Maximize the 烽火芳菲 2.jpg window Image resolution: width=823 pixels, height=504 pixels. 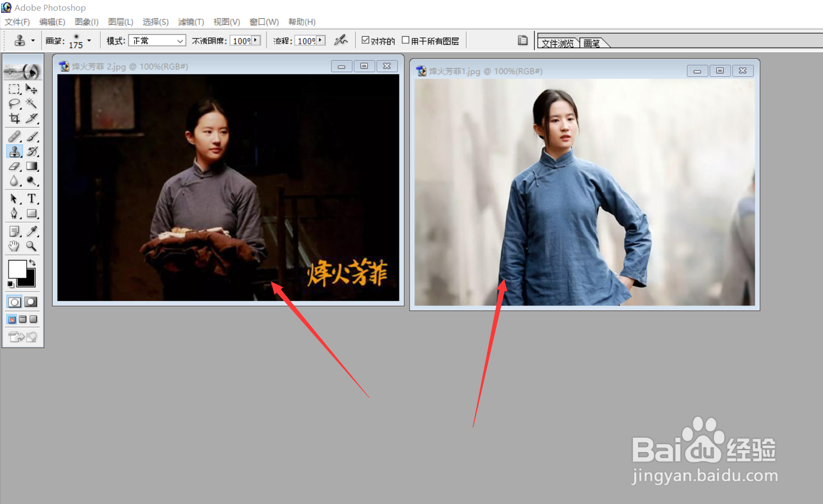[x=364, y=66]
